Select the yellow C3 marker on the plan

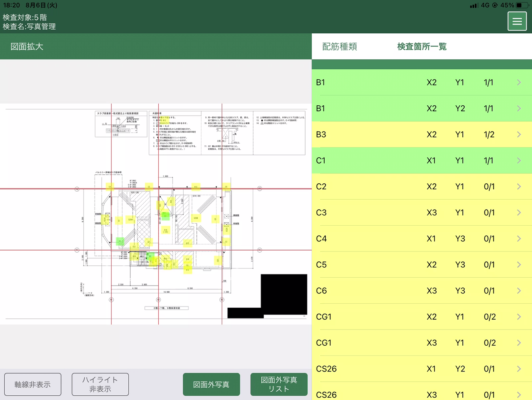pyautogui.click(x=226, y=241)
